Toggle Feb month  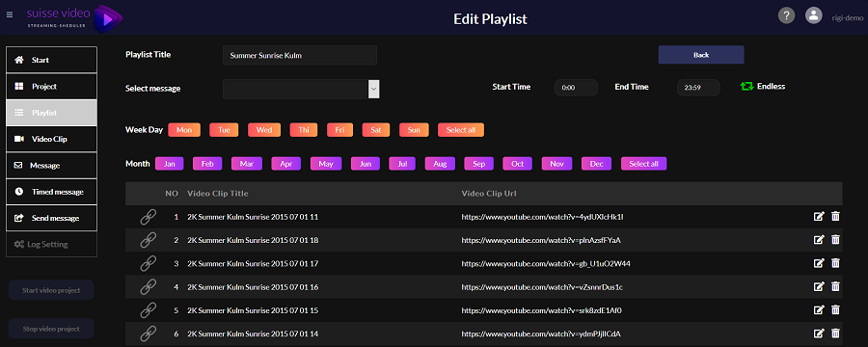207,164
